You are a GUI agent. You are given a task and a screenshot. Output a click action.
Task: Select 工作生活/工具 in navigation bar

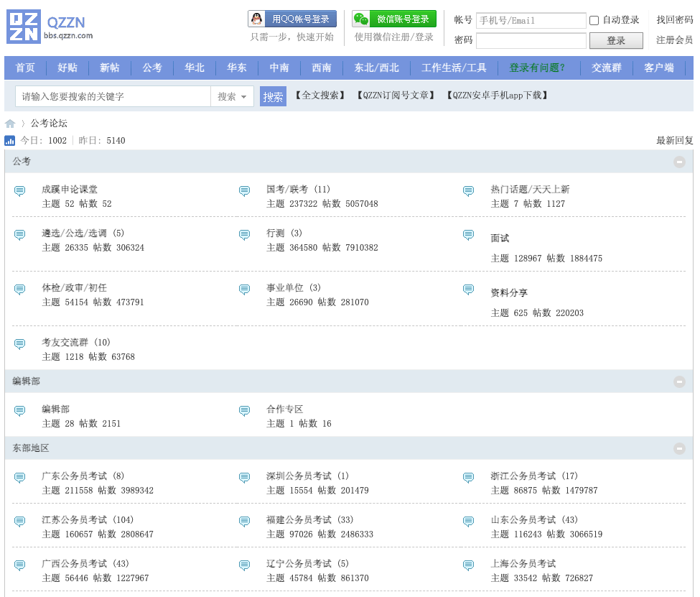point(454,68)
